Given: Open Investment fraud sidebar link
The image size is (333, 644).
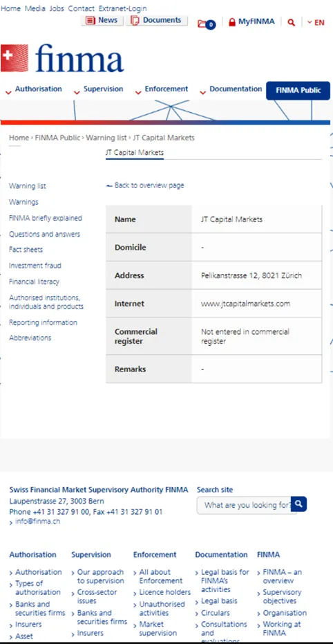Looking at the screenshot, I should (x=35, y=266).
